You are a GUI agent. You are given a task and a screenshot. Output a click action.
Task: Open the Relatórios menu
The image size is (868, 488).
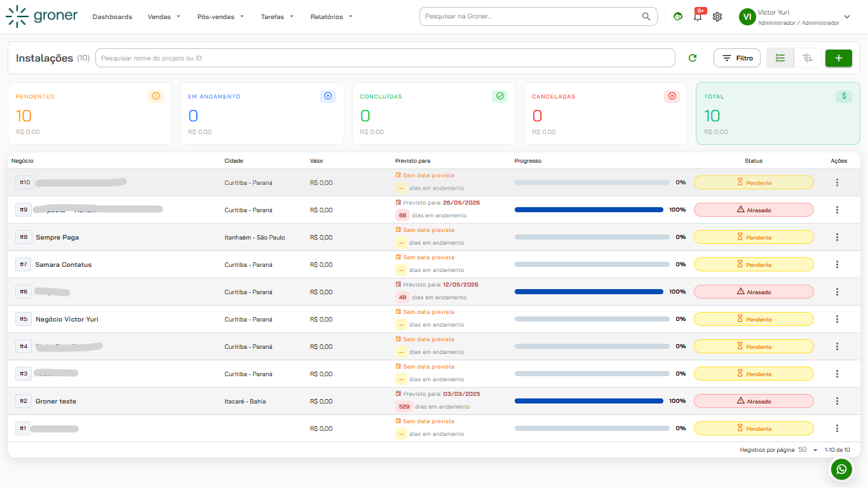[x=332, y=17]
